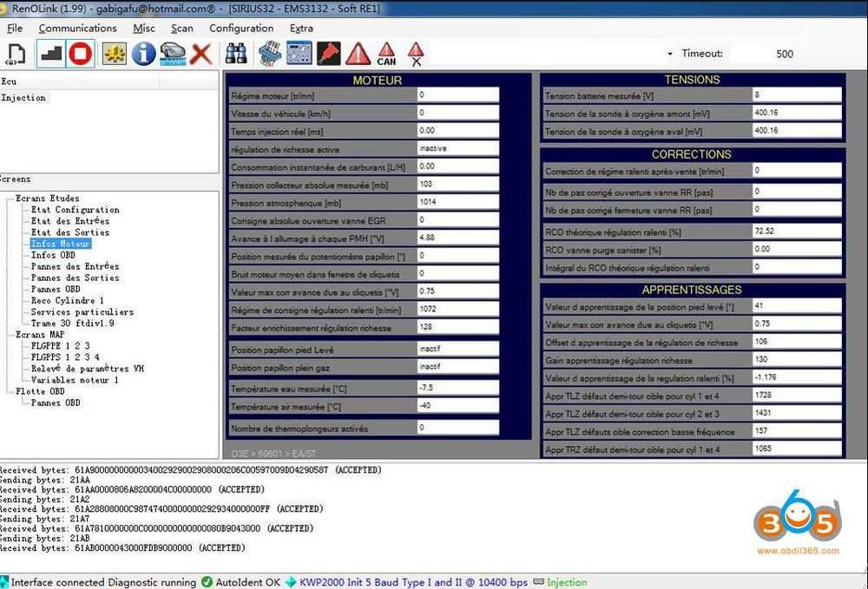
Task: Select Variables moteur 1 tree item
Action: (74, 380)
